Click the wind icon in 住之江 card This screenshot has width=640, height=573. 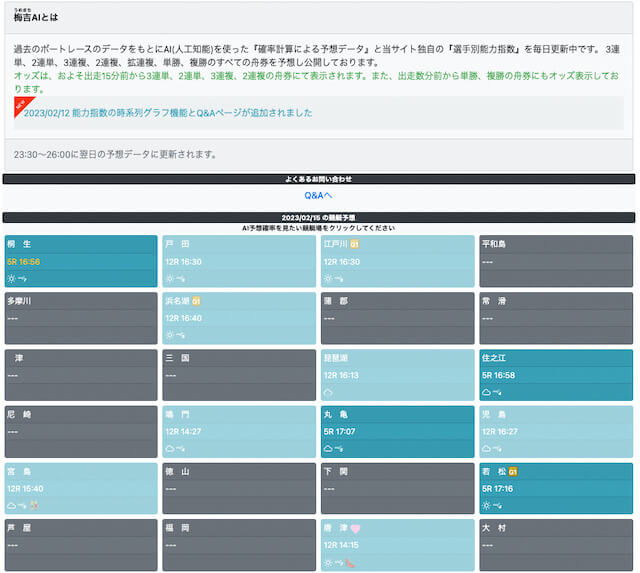(x=497, y=393)
